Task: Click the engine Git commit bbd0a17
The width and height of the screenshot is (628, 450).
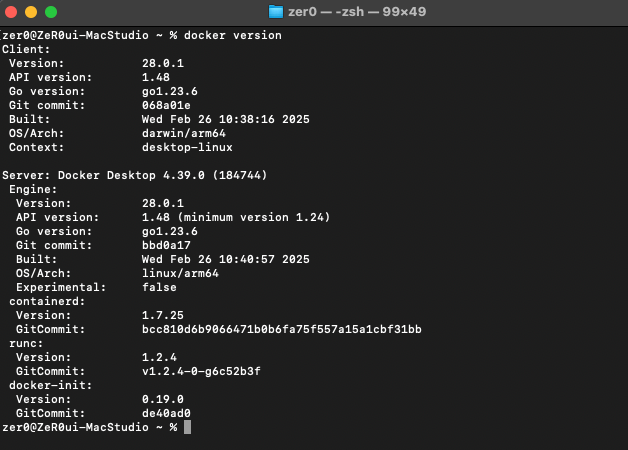Action: 166,245
